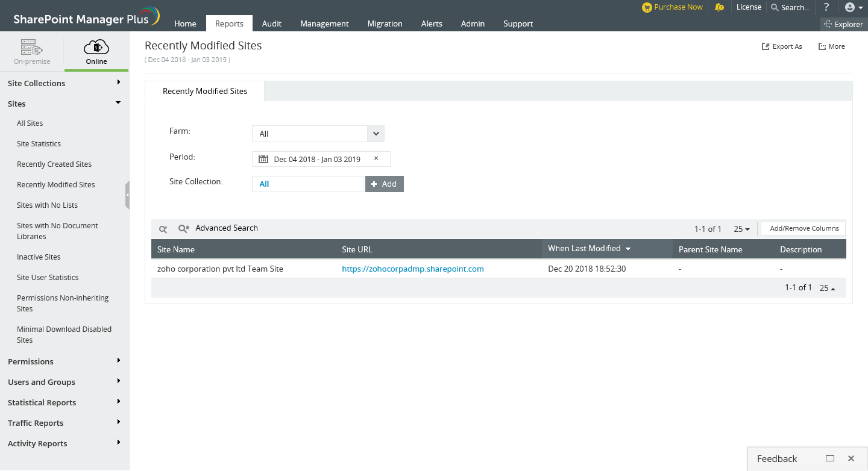This screenshot has width=868, height=471.
Task: Open the Admin tab
Action: (x=473, y=23)
